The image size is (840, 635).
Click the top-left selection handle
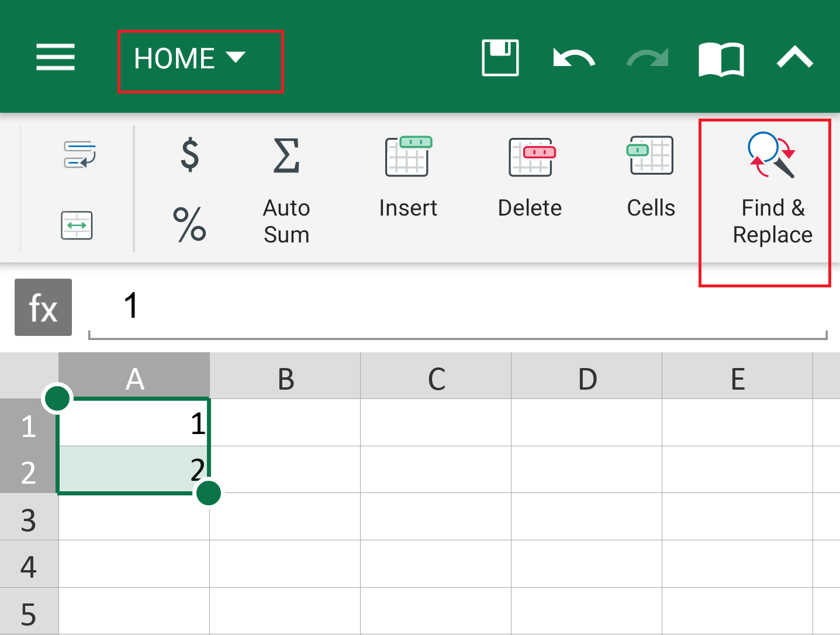(57, 398)
